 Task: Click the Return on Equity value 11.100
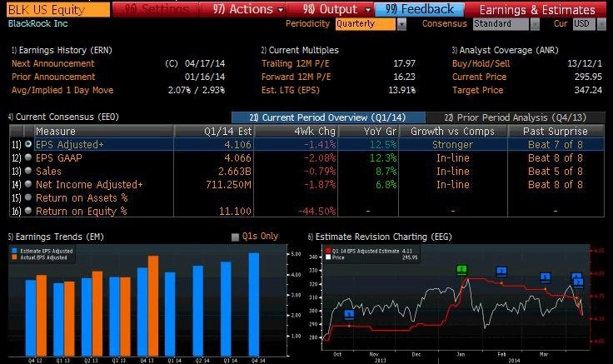click(235, 211)
